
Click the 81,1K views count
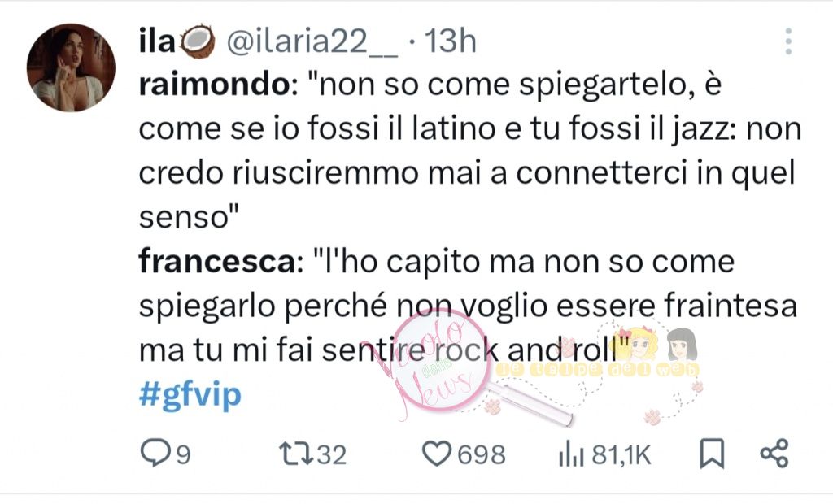[x=621, y=455]
